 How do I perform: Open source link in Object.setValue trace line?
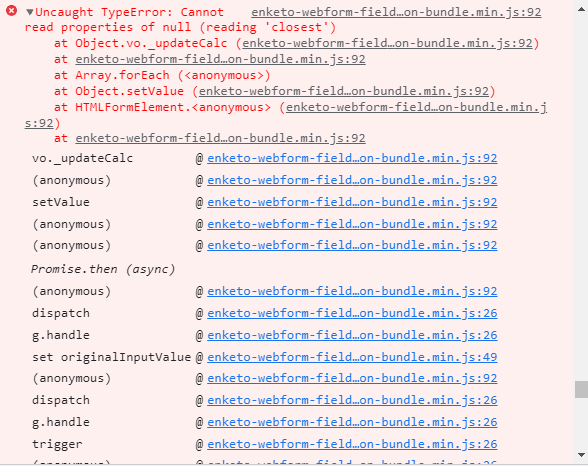tap(344, 91)
